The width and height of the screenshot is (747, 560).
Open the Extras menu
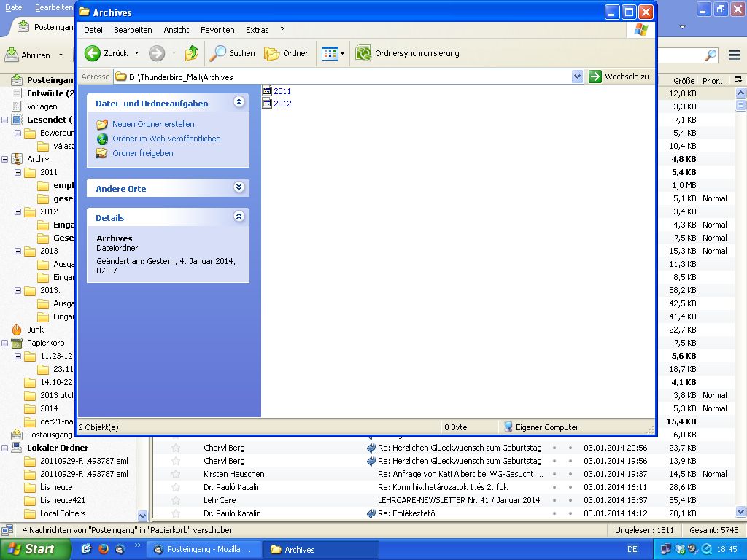click(x=257, y=30)
